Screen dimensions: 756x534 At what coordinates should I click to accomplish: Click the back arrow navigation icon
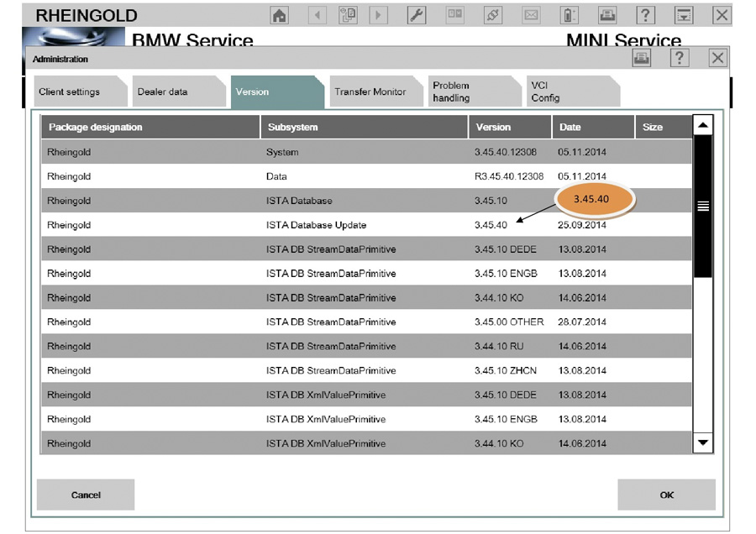point(318,15)
